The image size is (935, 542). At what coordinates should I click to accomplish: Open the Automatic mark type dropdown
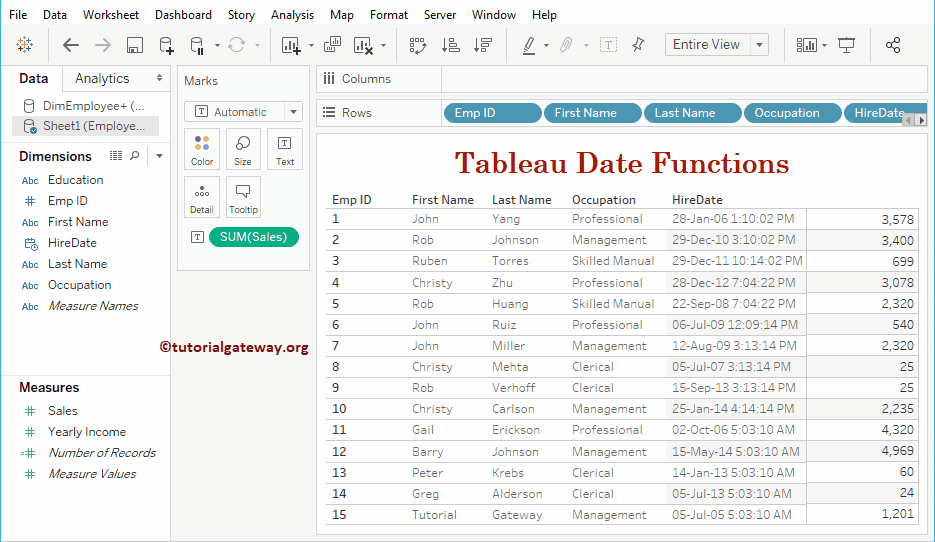click(293, 112)
